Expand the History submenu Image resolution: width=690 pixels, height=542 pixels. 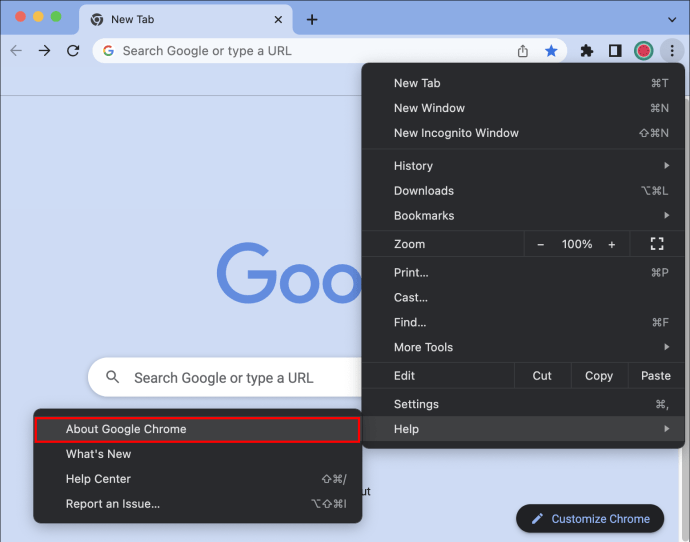(x=523, y=166)
